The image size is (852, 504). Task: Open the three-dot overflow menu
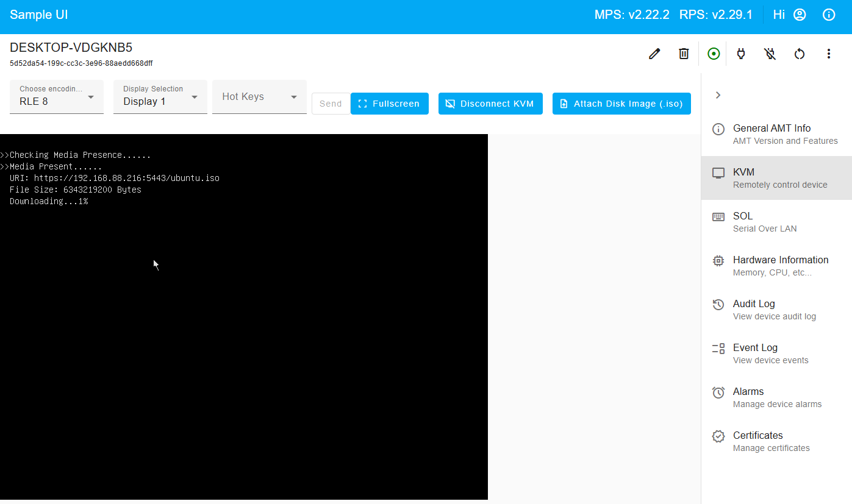[x=829, y=54]
